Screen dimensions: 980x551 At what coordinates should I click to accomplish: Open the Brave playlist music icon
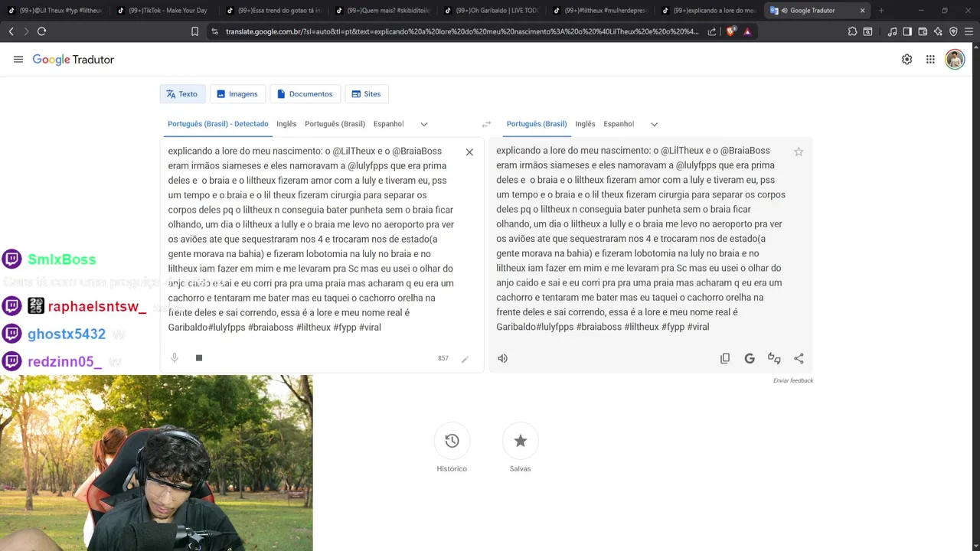pos(892,31)
